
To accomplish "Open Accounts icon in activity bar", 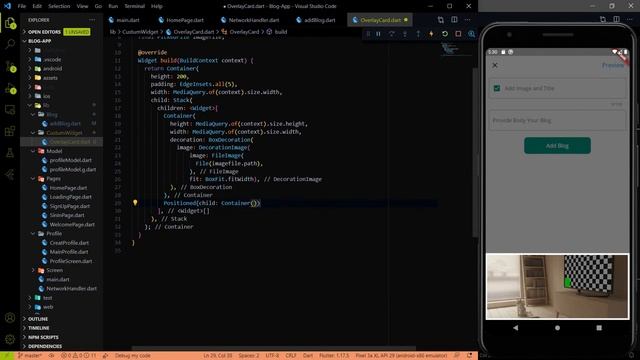I will pos(10,318).
